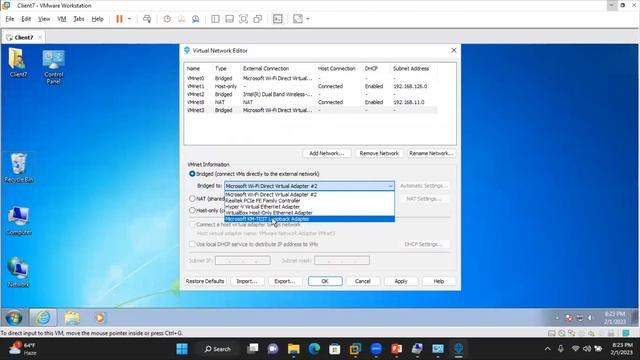
Task: Open the Computer desktop icon
Action: click(18, 220)
